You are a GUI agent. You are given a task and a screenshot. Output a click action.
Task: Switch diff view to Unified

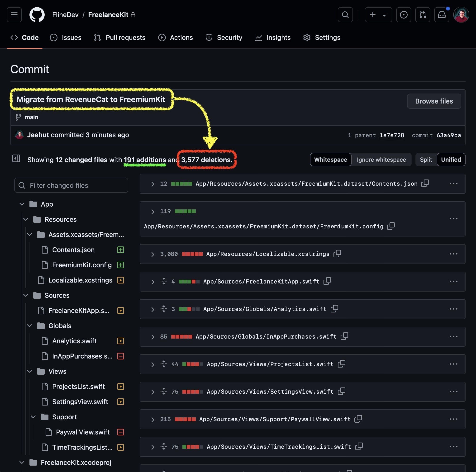[x=451, y=160]
